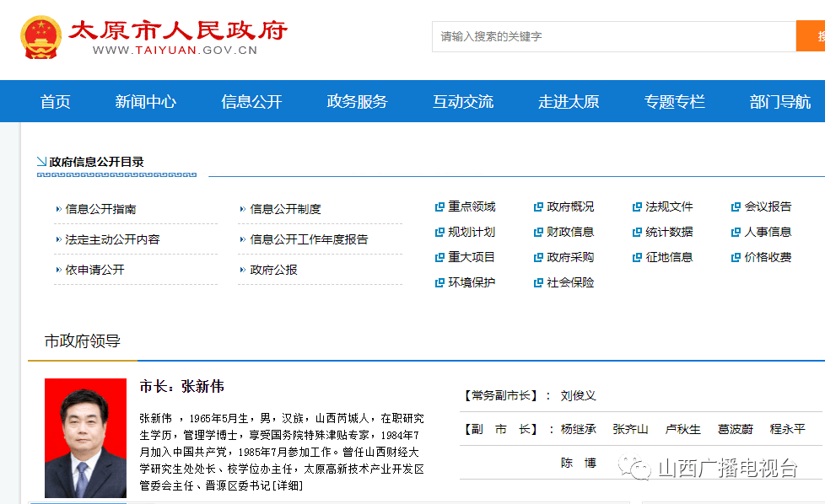
Task: Open the 会议报告 category link
Action: pyautogui.click(x=768, y=206)
